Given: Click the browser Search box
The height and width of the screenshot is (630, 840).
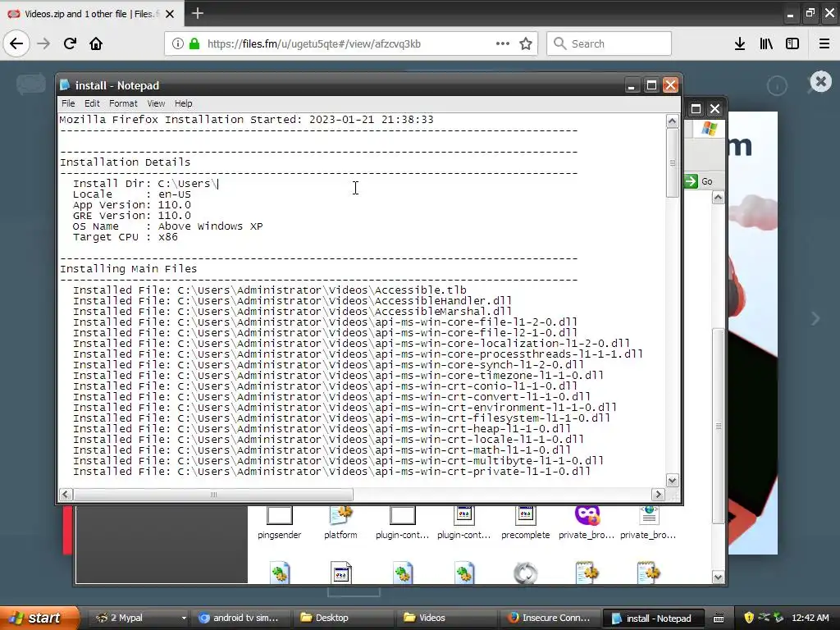Looking at the screenshot, I should (x=609, y=43).
